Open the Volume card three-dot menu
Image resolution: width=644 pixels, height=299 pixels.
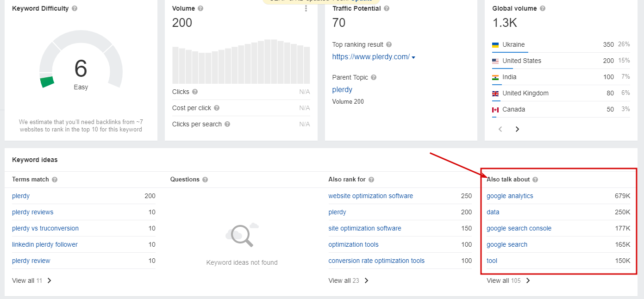tap(306, 8)
